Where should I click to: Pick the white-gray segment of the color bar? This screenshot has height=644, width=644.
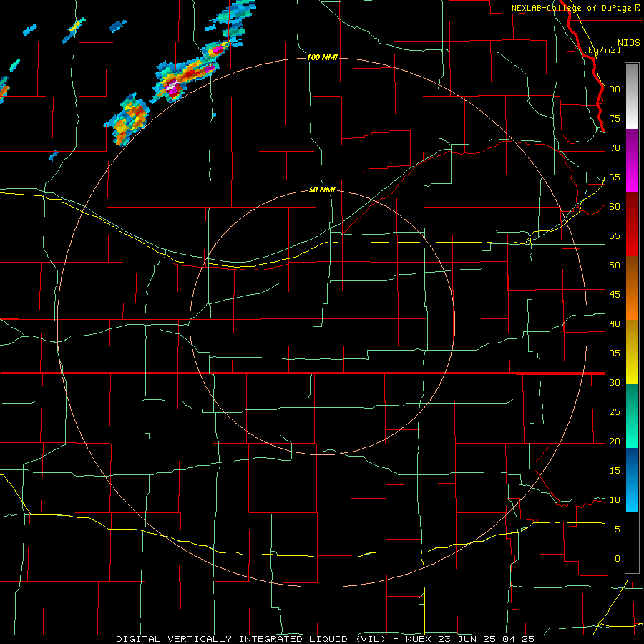(x=632, y=96)
